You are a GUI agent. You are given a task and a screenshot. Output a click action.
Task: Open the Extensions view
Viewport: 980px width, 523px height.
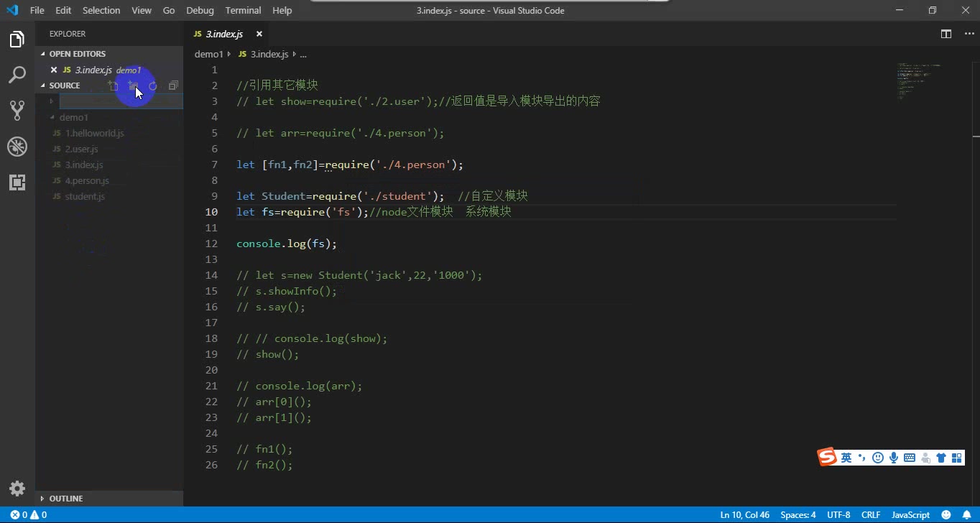pos(17,182)
